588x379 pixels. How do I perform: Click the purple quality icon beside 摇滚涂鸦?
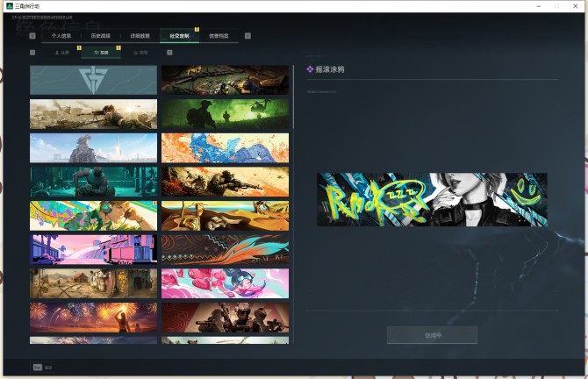pyautogui.click(x=310, y=69)
